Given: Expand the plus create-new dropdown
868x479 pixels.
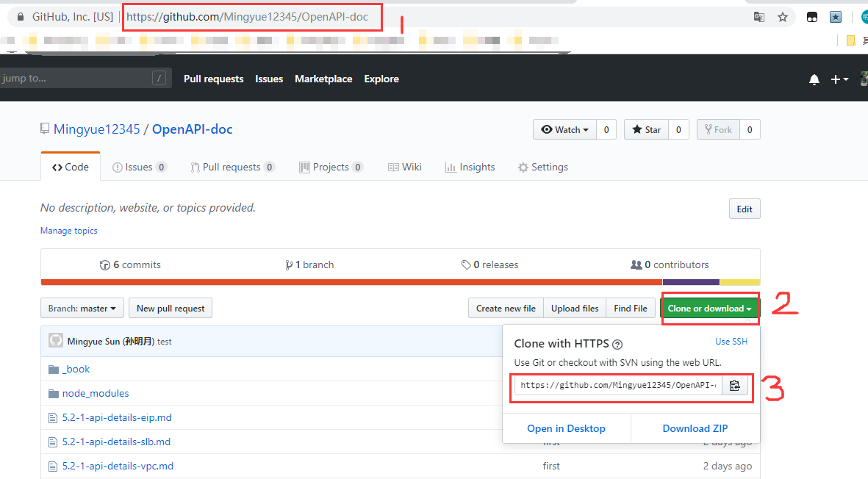Looking at the screenshot, I should [x=839, y=79].
